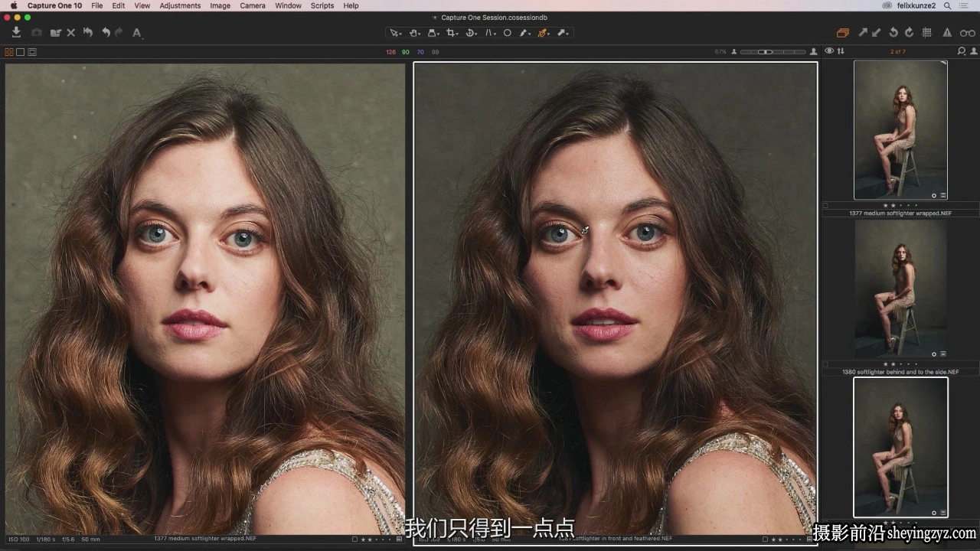
Task: Open the File menu
Action: tap(97, 5)
